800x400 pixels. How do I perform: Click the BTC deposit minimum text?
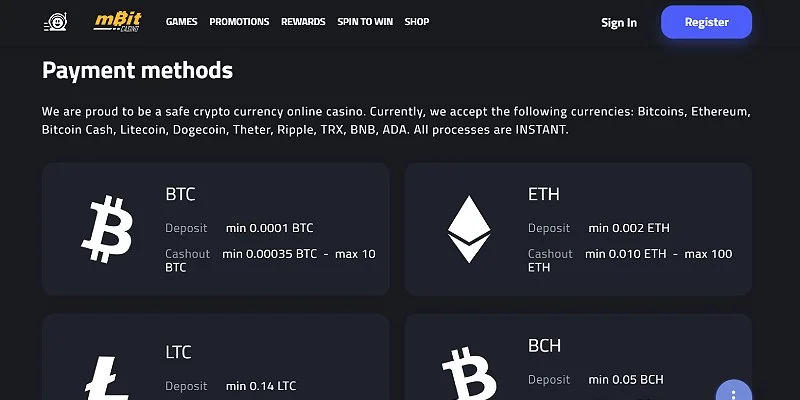click(269, 228)
